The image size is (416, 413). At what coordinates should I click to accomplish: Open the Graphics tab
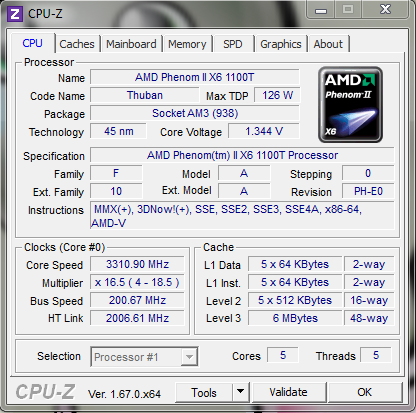281,44
